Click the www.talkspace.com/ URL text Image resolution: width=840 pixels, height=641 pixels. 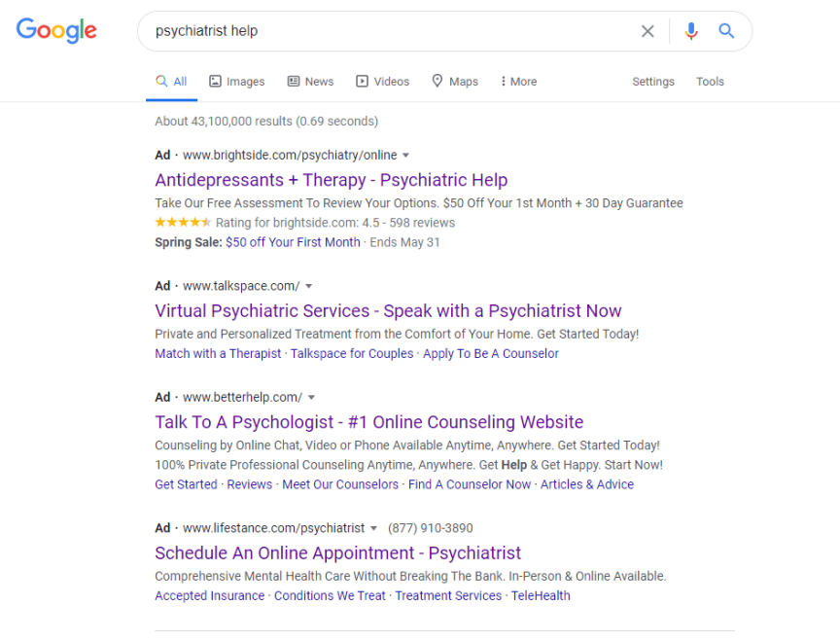[x=241, y=286]
